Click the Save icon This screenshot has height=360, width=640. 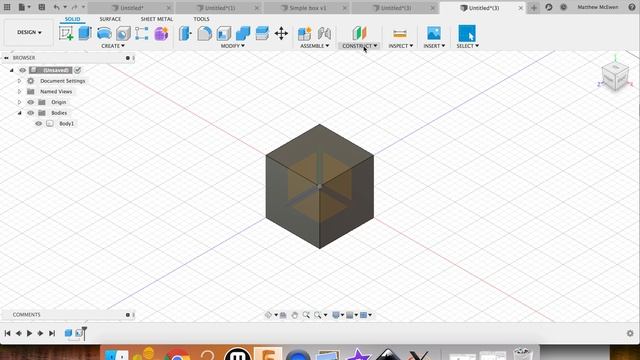(42, 7)
